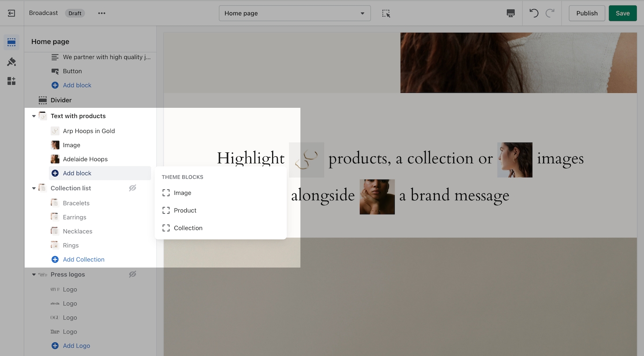644x356 pixels.
Task: Show the hidden Press logos section
Action: pos(133,274)
